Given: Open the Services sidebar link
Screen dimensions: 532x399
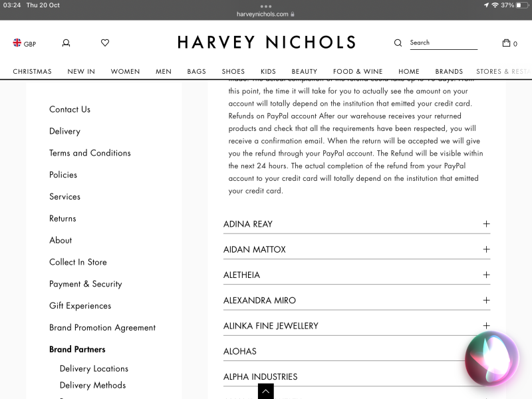Looking at the screenshot, I should (x=65, y=197).
